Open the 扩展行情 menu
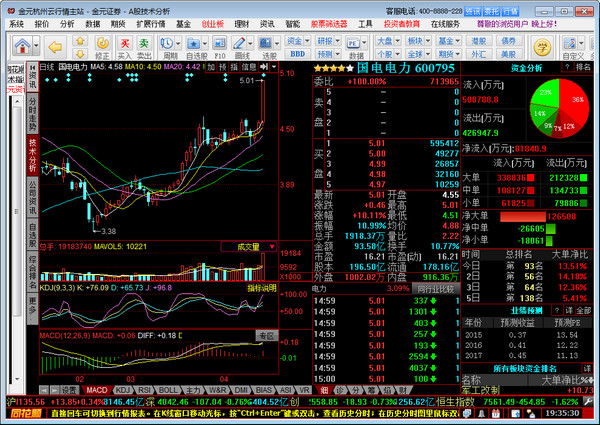Viewport: 600px width, 425px height. (151, 24)
